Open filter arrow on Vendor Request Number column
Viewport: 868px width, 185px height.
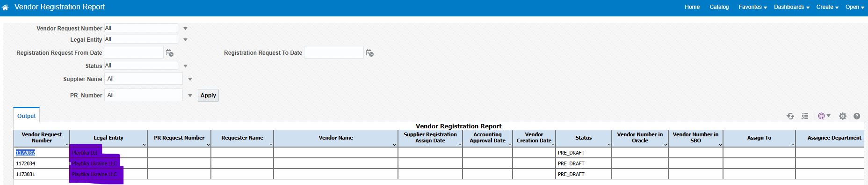point(67,145)
